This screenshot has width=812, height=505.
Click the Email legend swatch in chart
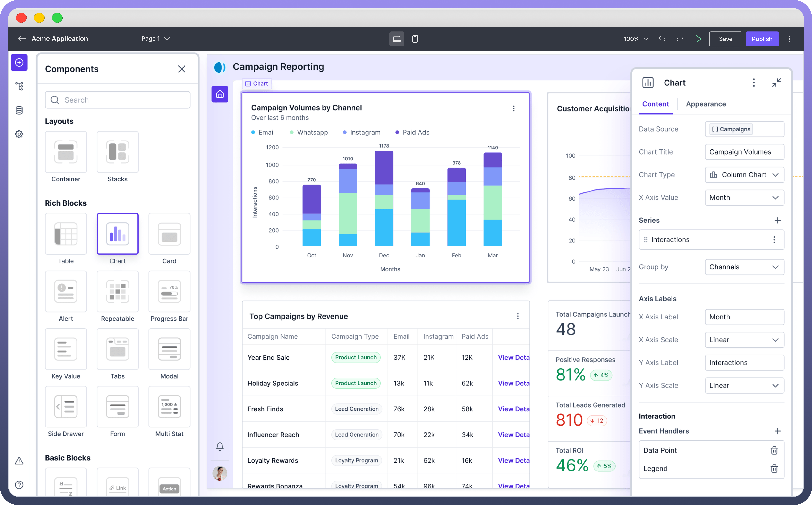[x=253, y=133]
